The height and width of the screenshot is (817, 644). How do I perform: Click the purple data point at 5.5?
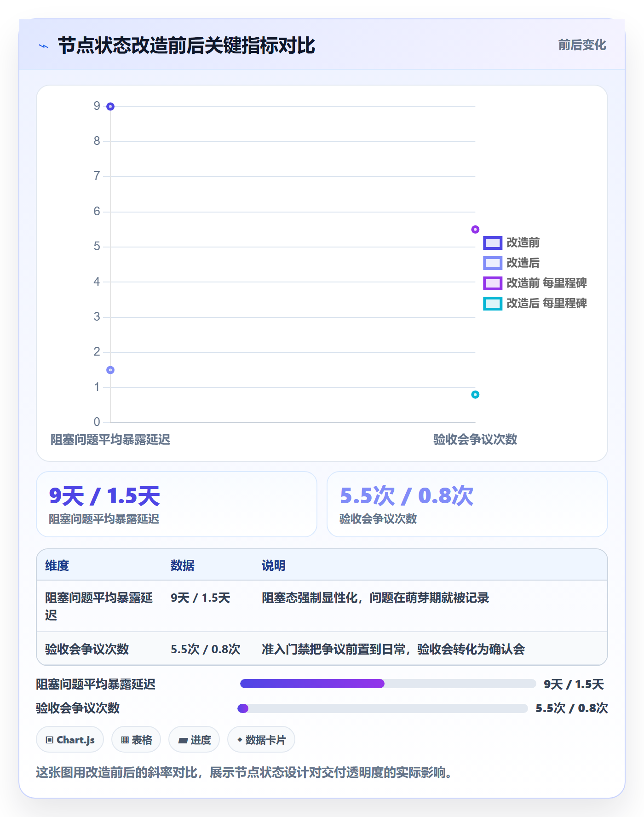pyautogui.click(x=475, y=230)
